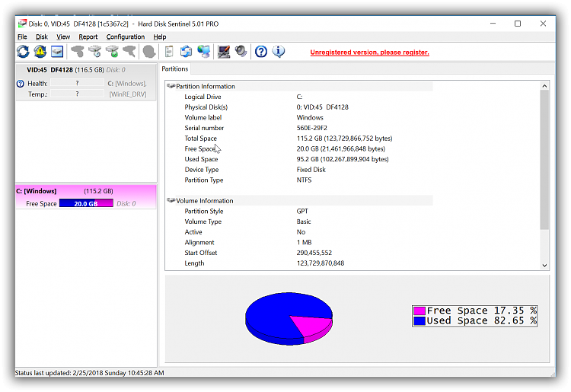Click the highlighted hard disk toolbar icon

57,52
